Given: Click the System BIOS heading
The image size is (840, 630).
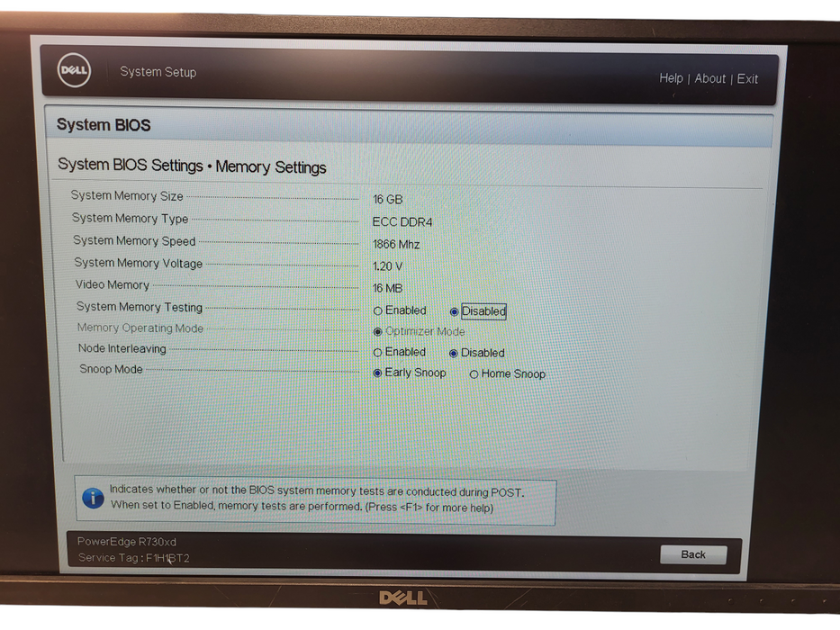Looking at the screenshot, I should pyautogui.click(x=104, y=125).
